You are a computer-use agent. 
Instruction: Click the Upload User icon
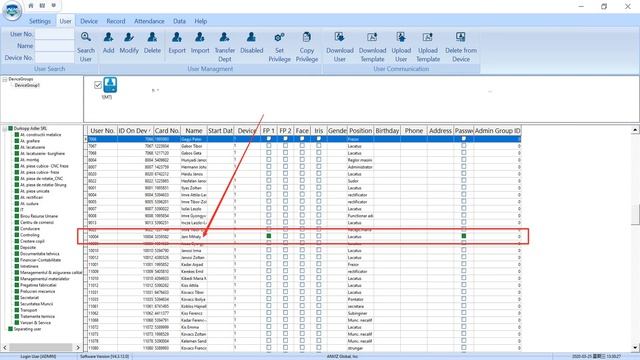point(401,37)
